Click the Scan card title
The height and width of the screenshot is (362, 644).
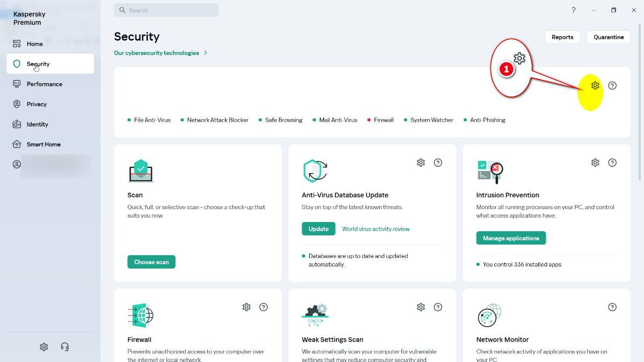135,195
